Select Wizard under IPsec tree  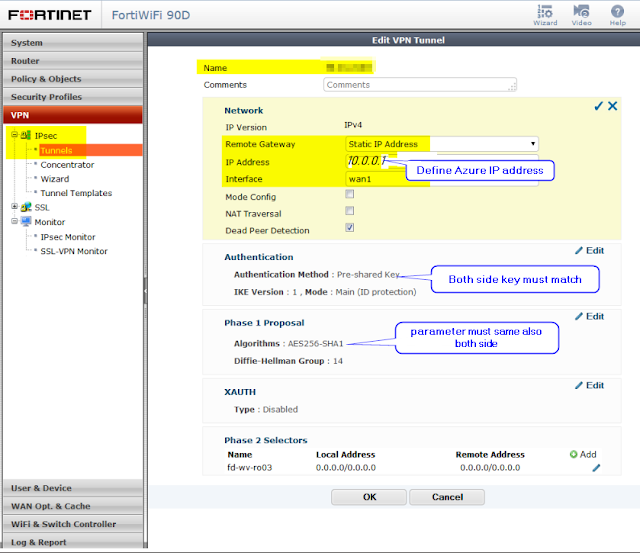pyautogui.click(x=55, y=179)
